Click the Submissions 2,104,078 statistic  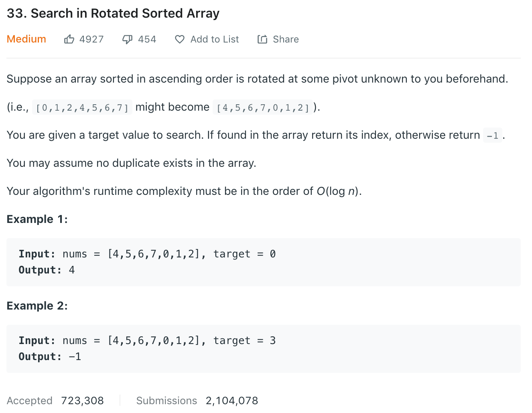coord(197,401)
